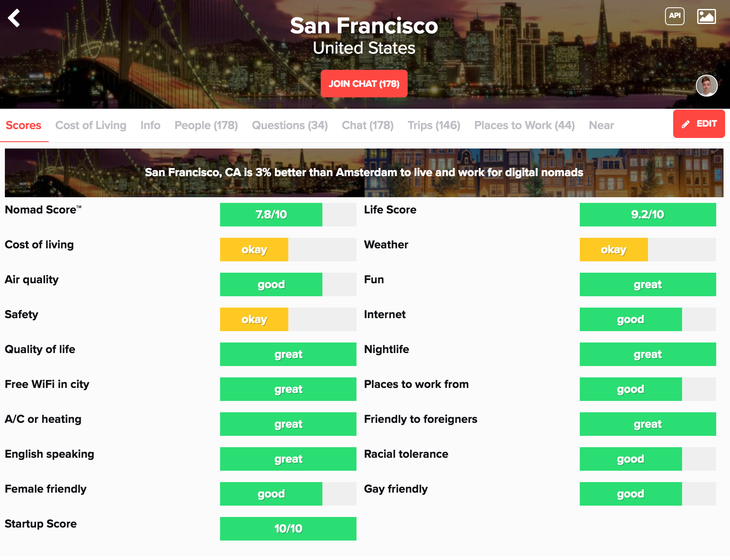Open the Near tab
Image resolution: width=730 pixels, height=560 pixels.
[x=601, y=125]
